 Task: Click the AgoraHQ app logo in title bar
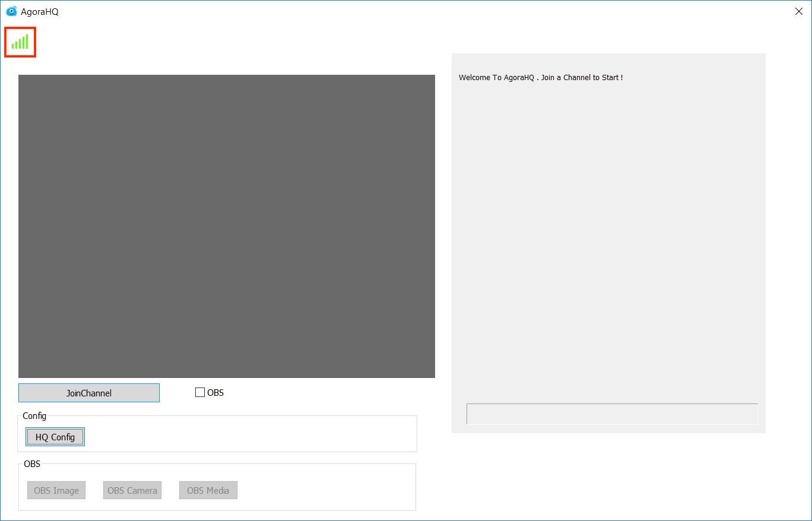(x=11, y=11)
